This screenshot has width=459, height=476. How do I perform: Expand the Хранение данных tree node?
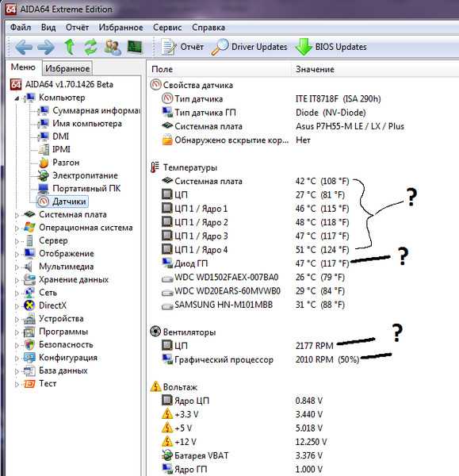[17, 280]
